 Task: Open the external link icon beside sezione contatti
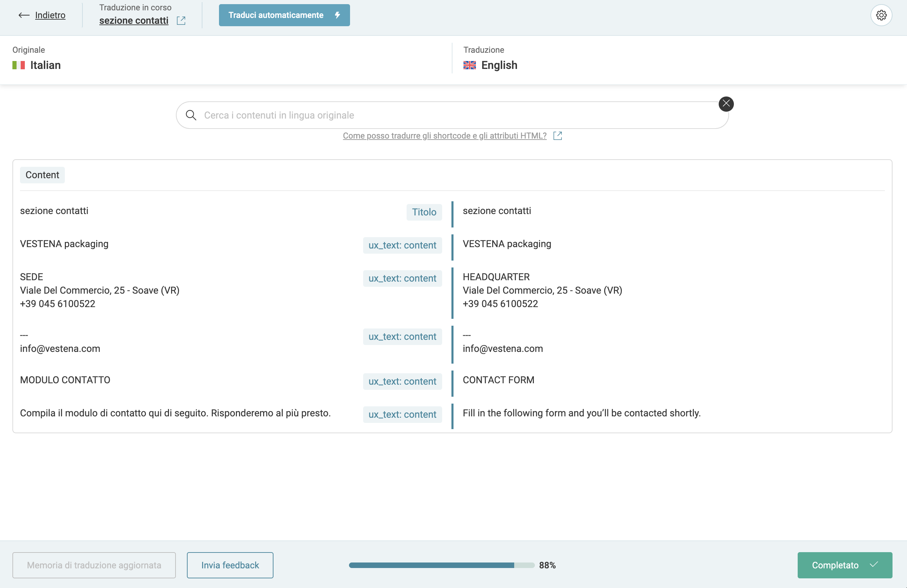(181, 21)
